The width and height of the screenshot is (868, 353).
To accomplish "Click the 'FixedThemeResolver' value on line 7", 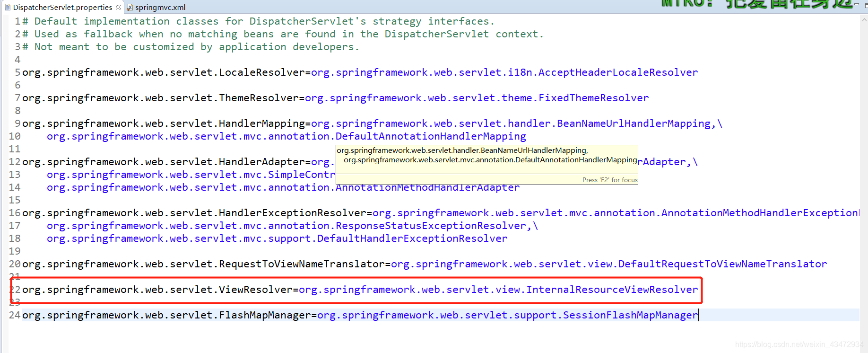I will click(x=593, y=98).
